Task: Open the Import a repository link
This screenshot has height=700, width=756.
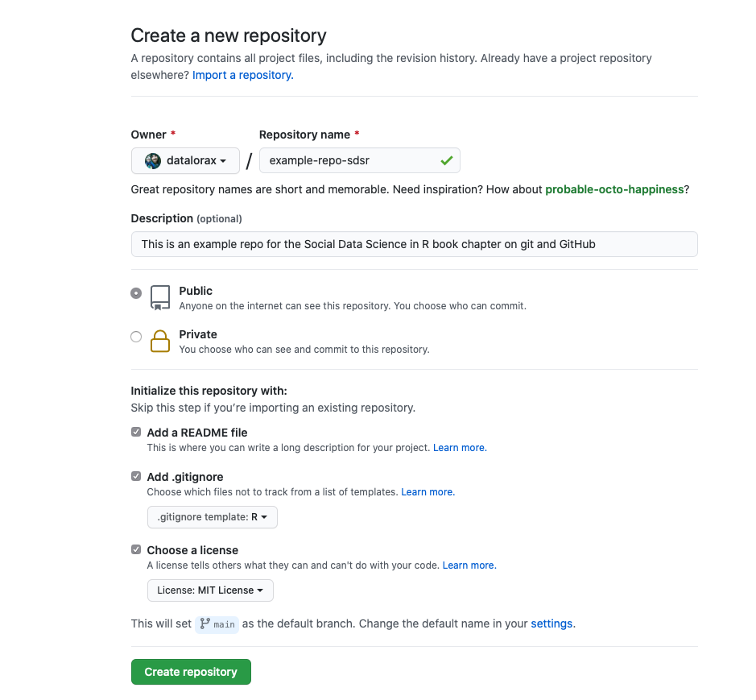Action: tap(243, 75)
